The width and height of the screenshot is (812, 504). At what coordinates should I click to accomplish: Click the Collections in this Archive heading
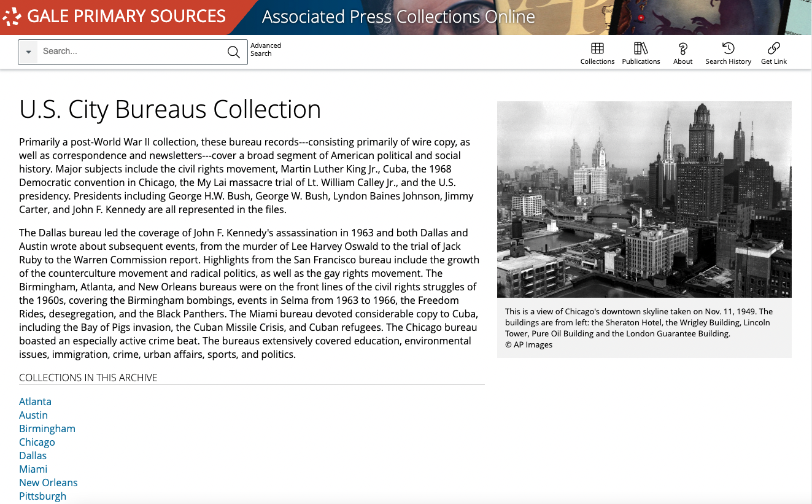click(88, 378)
